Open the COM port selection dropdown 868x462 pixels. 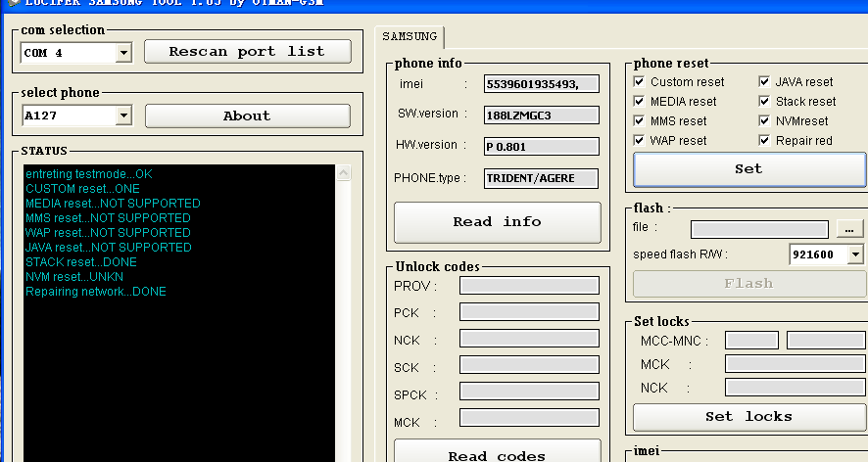(123, 53)
